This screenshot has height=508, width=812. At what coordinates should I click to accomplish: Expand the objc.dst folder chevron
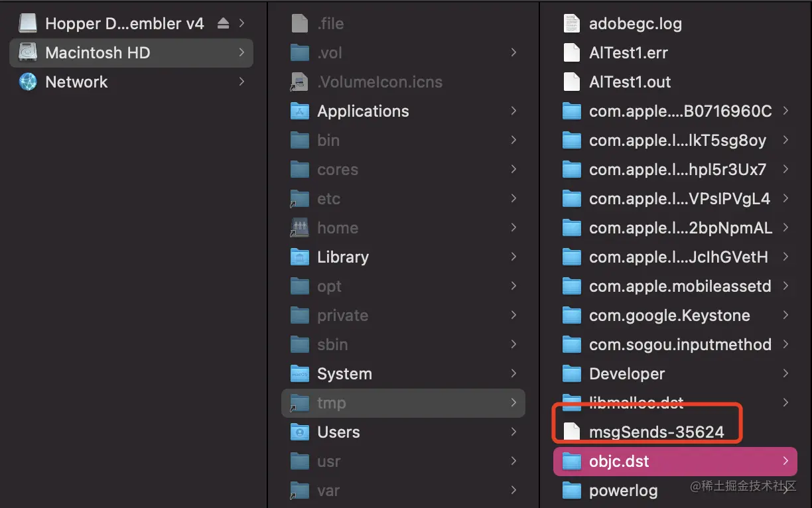click(785, 461)
